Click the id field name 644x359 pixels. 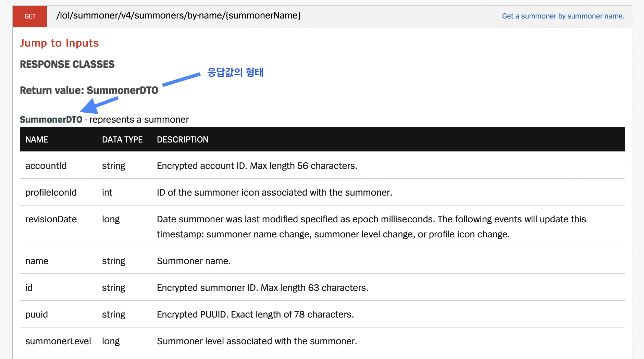pyautogui.click(x=29, y=288)
